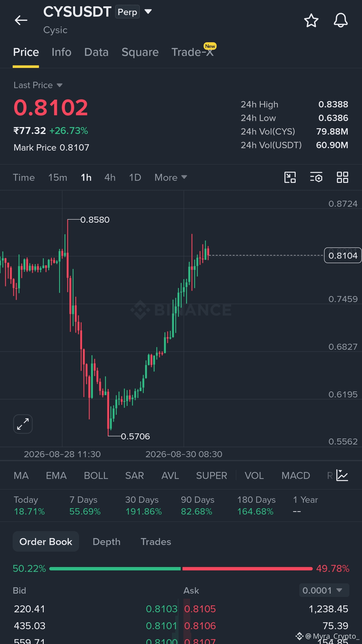Open chart settings icon beside grid

click(x=316, y=177)
